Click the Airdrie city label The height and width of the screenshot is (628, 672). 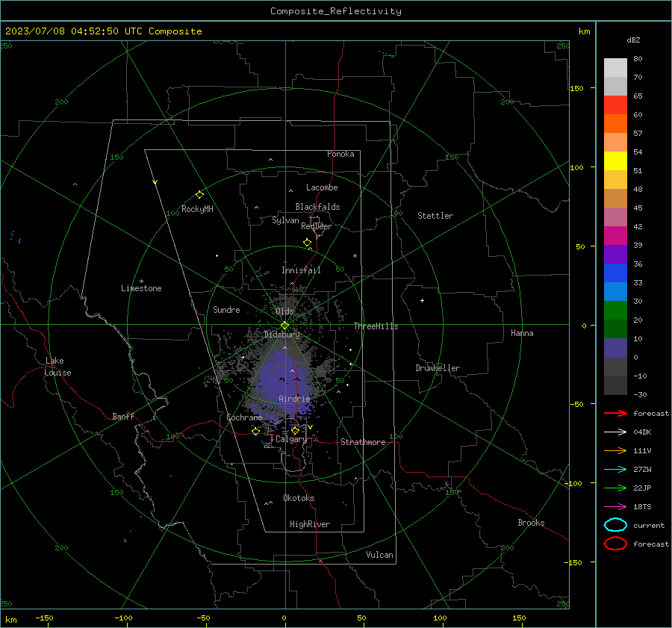[x=294, y=399]
